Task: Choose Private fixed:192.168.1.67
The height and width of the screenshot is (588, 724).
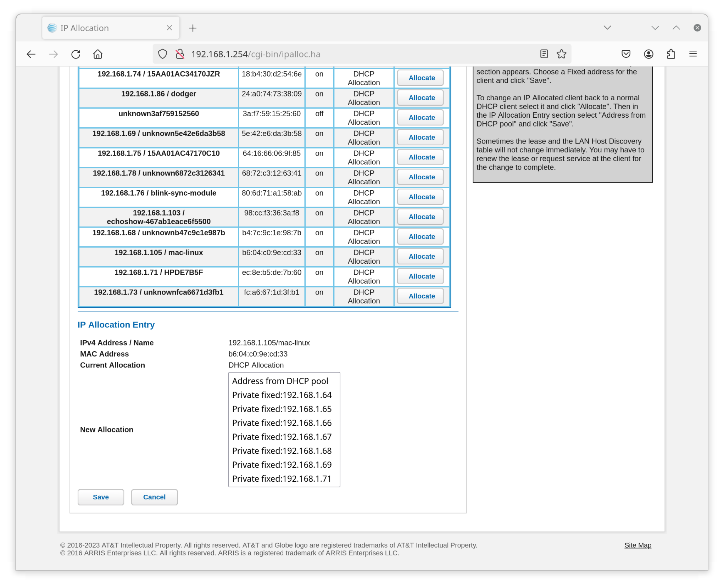Action: (284, 437)
